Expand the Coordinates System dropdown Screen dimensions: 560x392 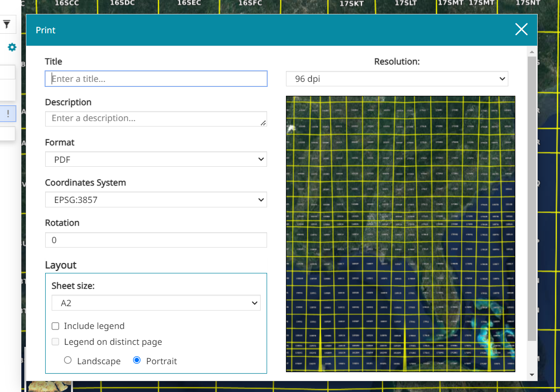coord(156,199)
